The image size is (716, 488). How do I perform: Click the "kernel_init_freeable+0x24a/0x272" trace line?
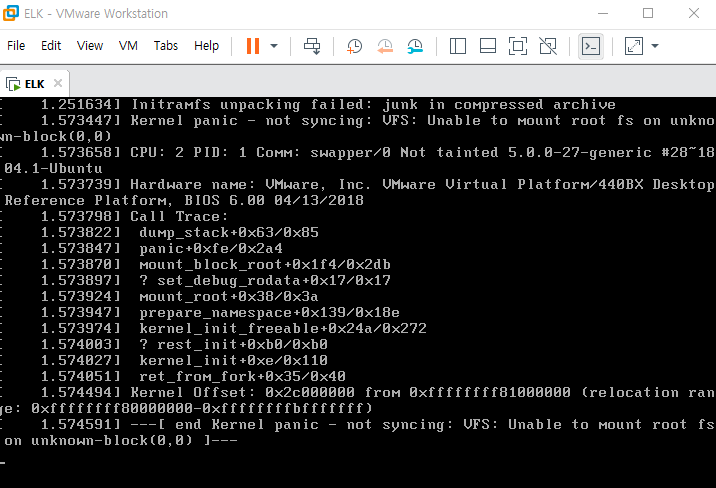pos(283,329)
